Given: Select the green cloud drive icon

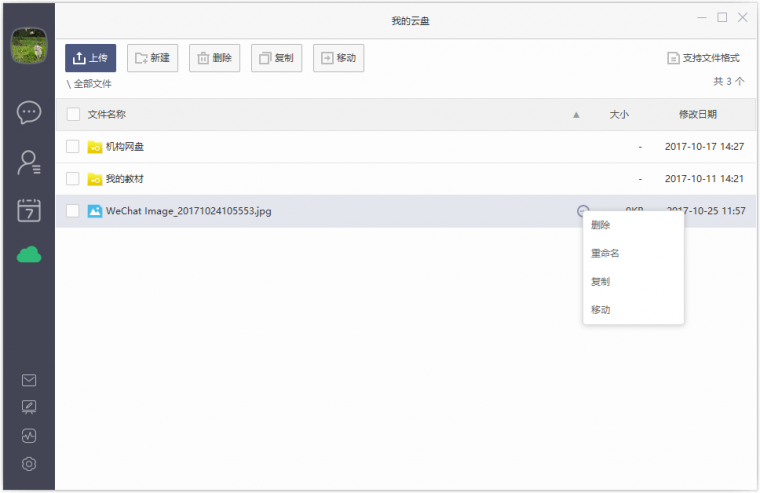Looking at the screenshot, I should [29, 255].
